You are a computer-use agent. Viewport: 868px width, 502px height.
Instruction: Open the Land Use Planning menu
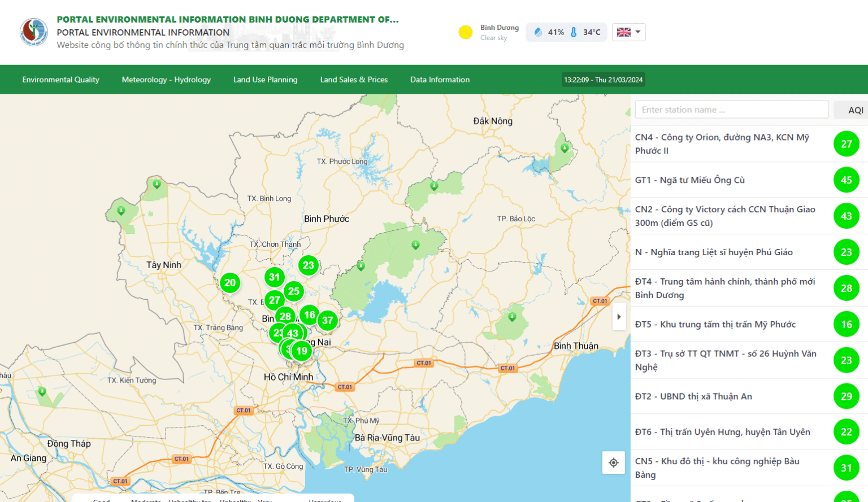[x=266, y=79]
